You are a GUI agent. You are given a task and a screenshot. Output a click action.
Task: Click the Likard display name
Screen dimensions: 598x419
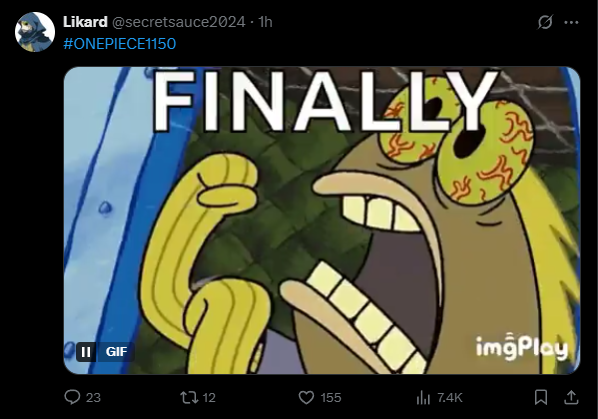[x=85, y=22]
